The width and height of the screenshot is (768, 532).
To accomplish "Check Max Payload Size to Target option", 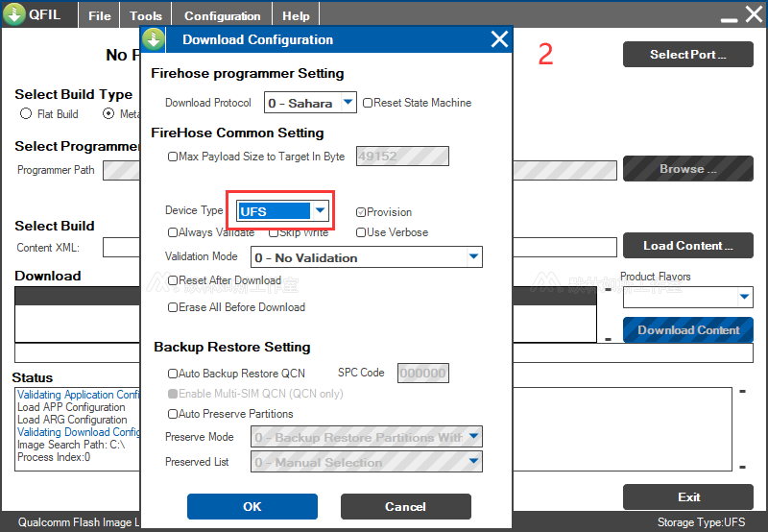I will pyautogui.click(x=173, y=157).
